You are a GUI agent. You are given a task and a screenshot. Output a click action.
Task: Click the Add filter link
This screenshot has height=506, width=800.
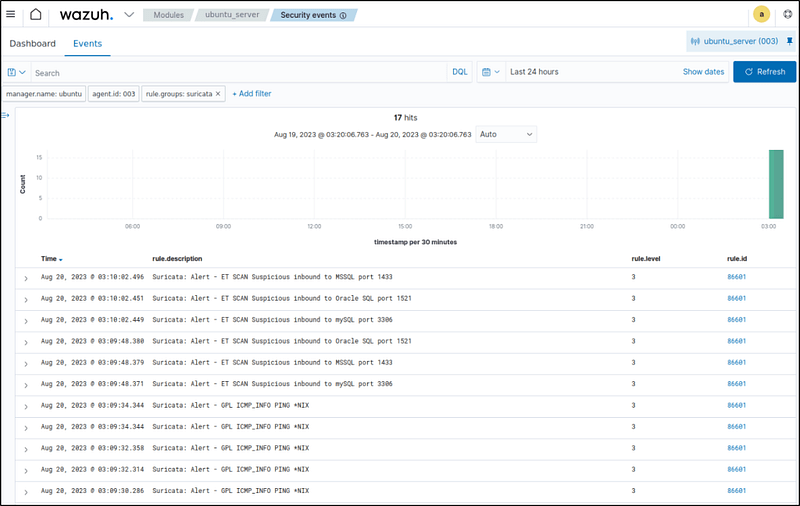252,93
